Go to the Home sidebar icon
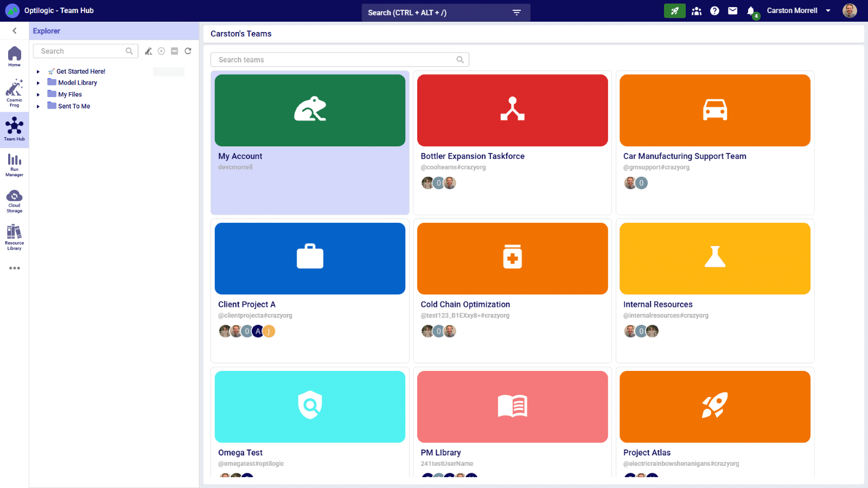Screen dimensions: 868x488 (14, 56)
